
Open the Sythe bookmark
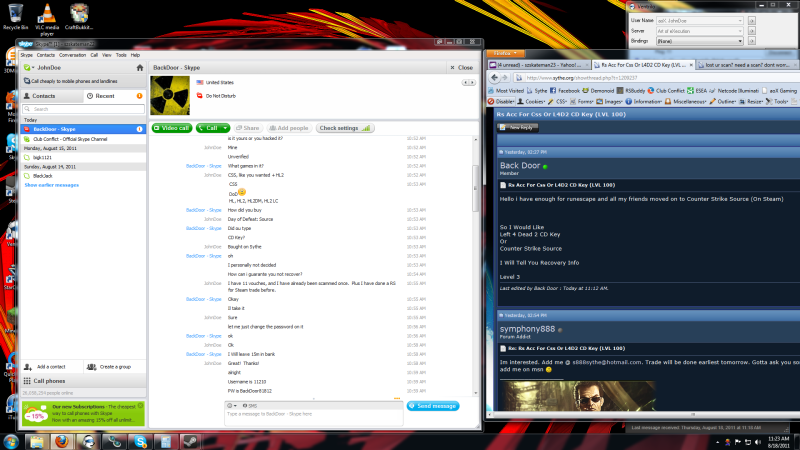pyautogui.click(x=537, y=91)
